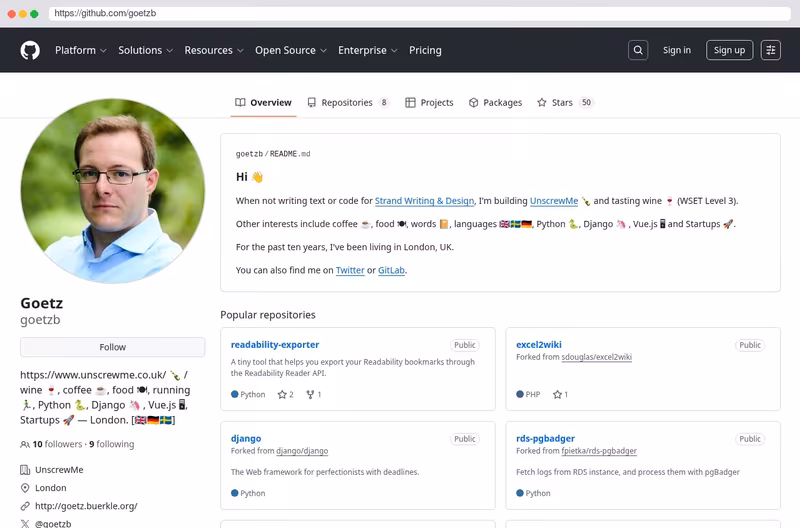
Task: Click the red macOS close window dot
Action: click(x=12, y=14)
